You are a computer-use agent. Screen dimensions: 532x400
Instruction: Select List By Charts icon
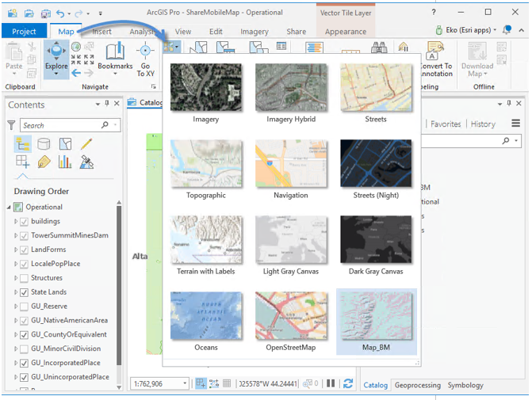pos(65,162)
